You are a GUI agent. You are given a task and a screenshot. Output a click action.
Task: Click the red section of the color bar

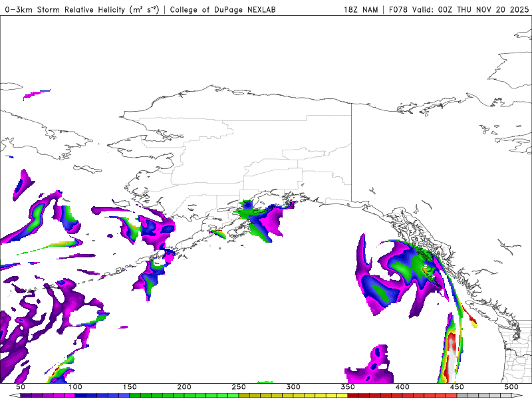[x=402, y=396]
